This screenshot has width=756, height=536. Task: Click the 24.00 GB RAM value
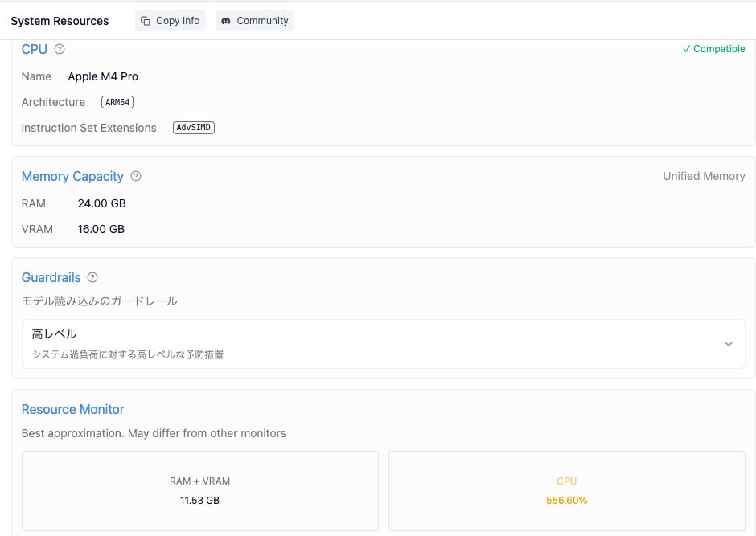point(101,203)
